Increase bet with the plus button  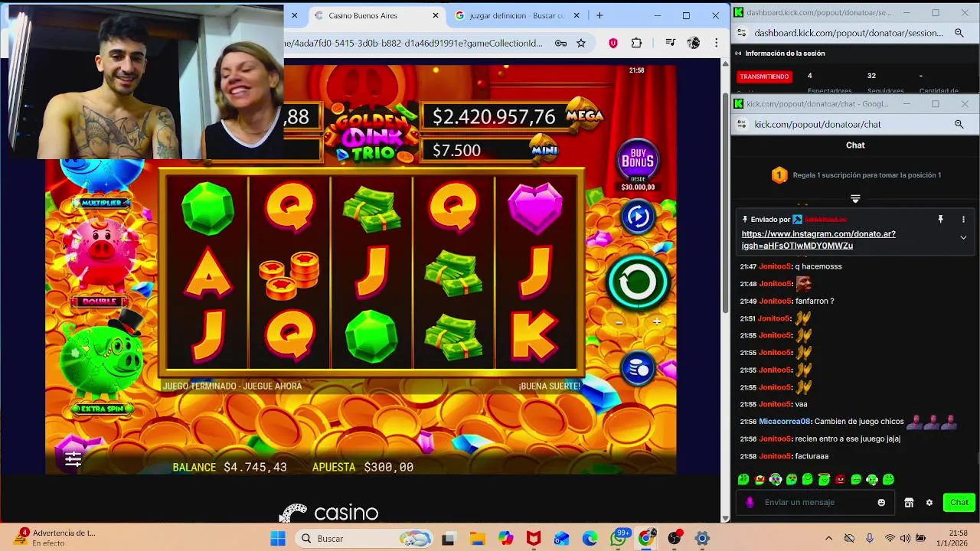click(x=656, y=322)
